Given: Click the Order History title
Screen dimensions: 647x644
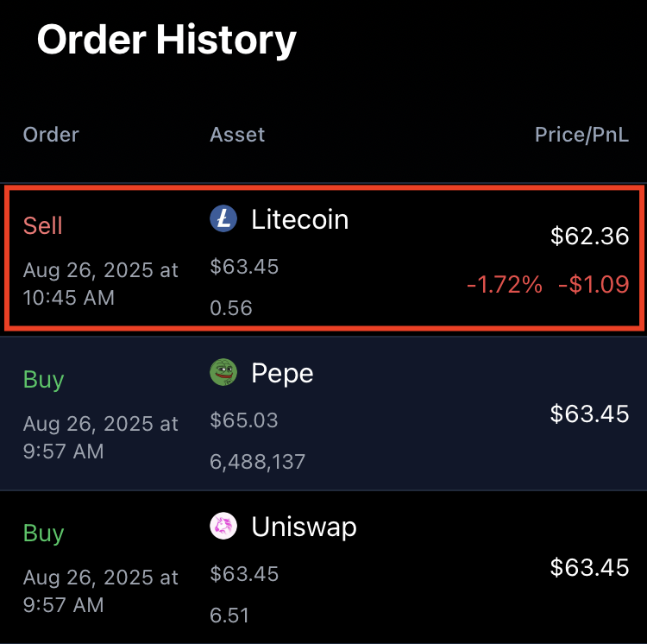Looking at the screenshot, I should 166,41.
